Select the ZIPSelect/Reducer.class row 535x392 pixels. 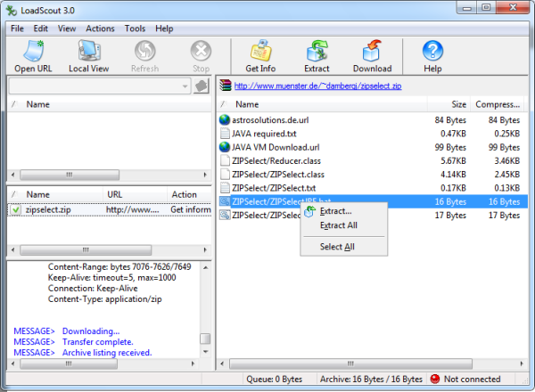[374, 161]
